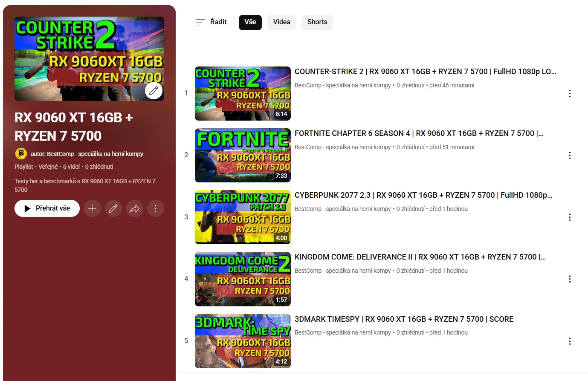Image resolution: width=588 pixels, height=381 pixels.
Task: Switch to the Videa filter tab
Action: tap(282, 22)
